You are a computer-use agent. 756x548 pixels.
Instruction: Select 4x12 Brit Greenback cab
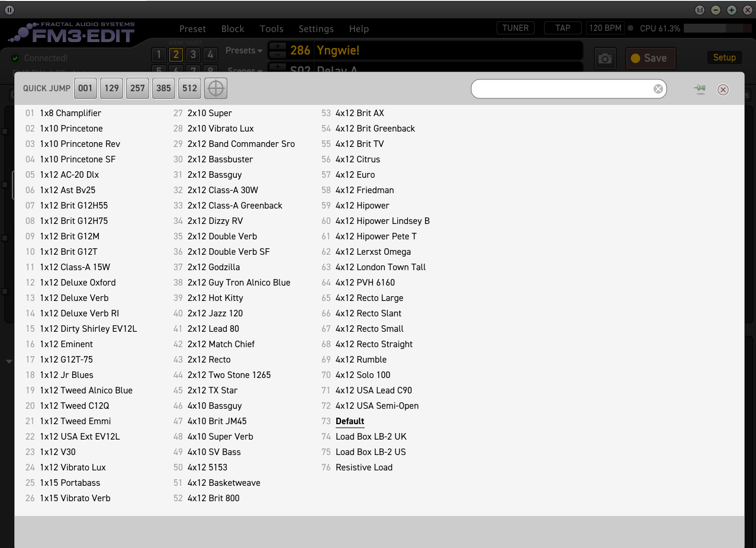375,129
